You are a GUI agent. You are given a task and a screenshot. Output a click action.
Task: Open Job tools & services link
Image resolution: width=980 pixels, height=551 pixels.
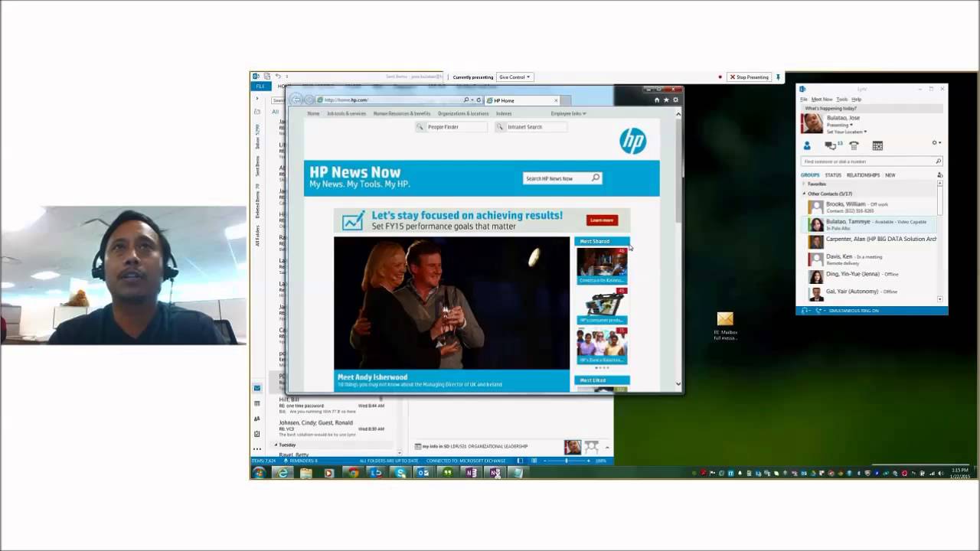347,113
